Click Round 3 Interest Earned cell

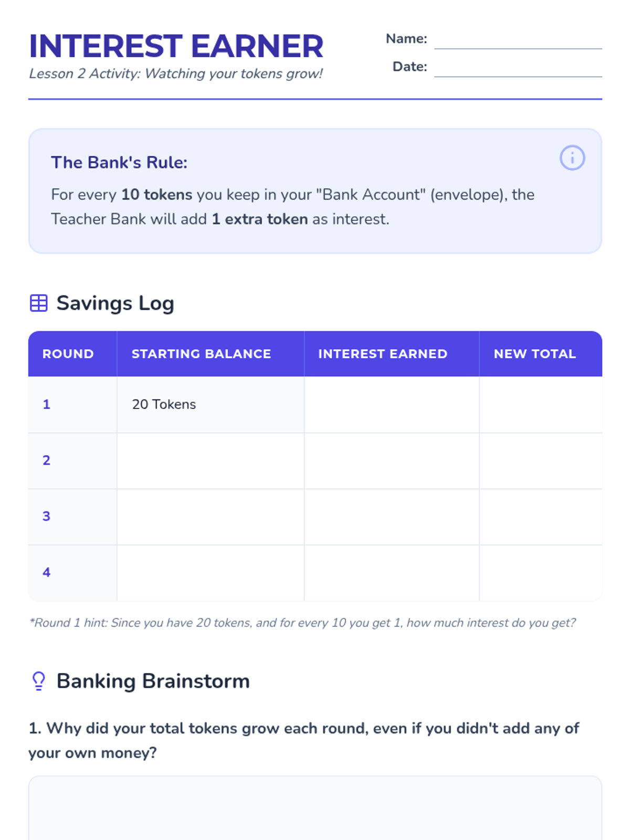392,517
